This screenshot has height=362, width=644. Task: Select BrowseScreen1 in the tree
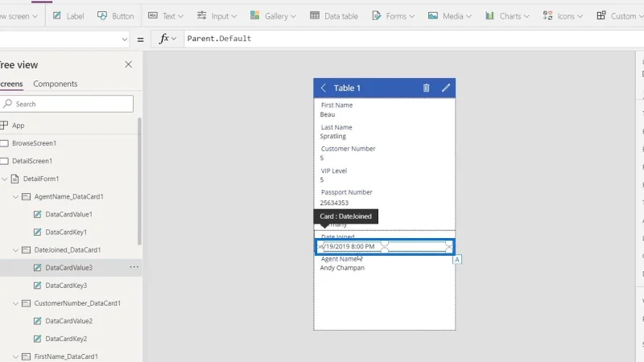point(34,143)
